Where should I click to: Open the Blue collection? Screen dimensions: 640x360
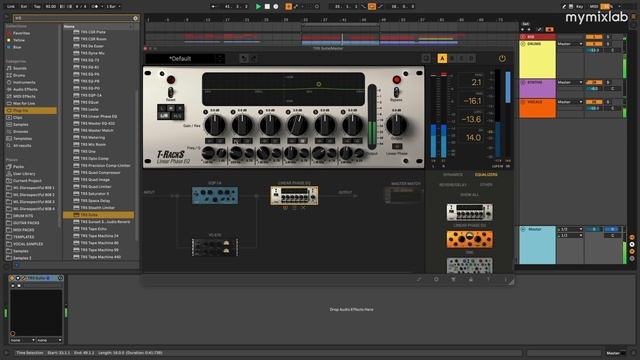tap(17, 47)
